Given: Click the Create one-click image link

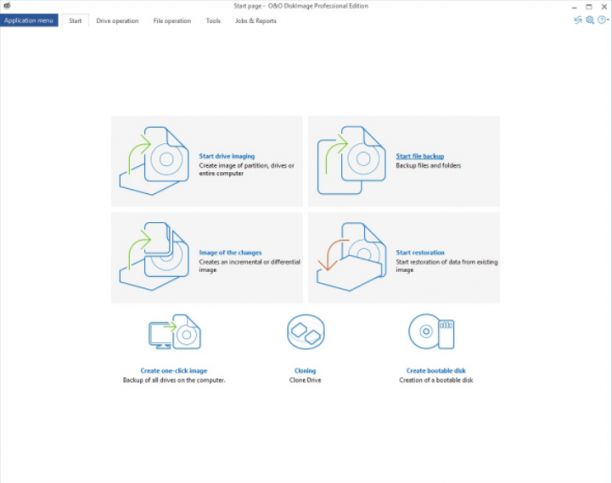Looking at the screenshot, I should pos(174,371).
